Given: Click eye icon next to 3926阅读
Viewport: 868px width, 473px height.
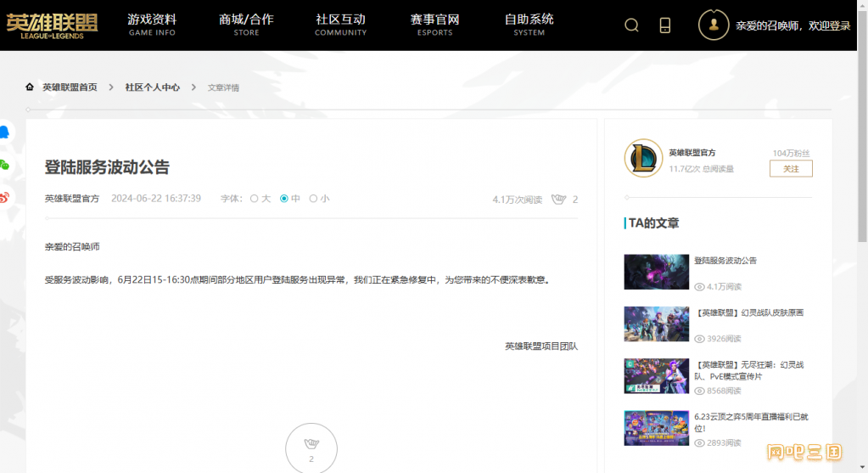Looking at the screenshot, I should tap(699, 339).
